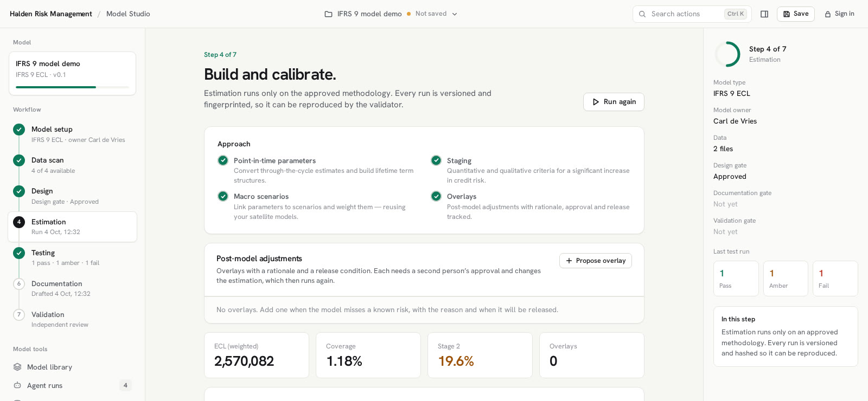Click the Testing step green check icon
The height and width of the screenshot is (401, 868).
19,253
